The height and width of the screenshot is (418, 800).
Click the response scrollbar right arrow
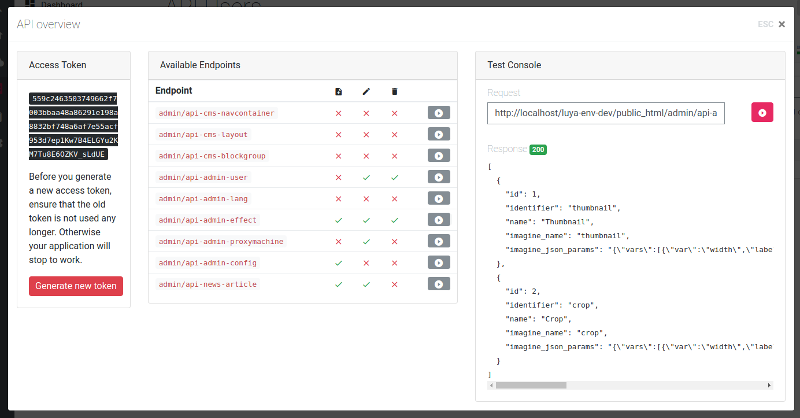click(x=769, y=385)
